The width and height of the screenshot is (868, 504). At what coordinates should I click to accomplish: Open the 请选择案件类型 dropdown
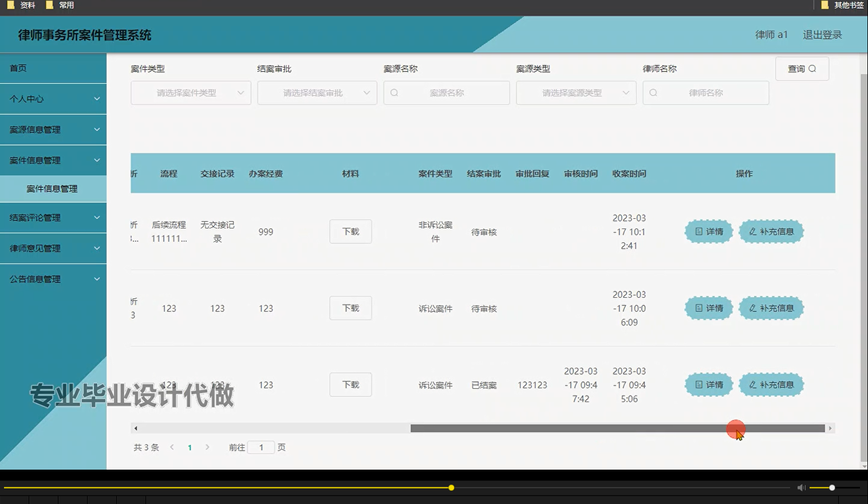click(x=191, y=92)
